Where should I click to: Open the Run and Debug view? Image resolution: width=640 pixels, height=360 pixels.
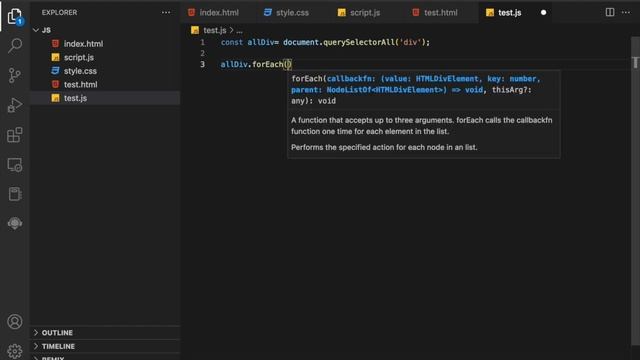(15, 105)
